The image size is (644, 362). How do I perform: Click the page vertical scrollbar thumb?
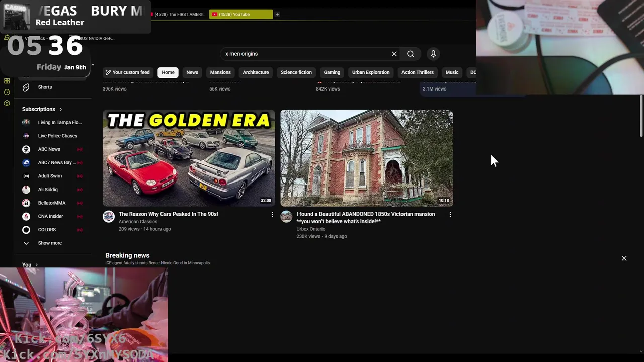coord(641,116)
